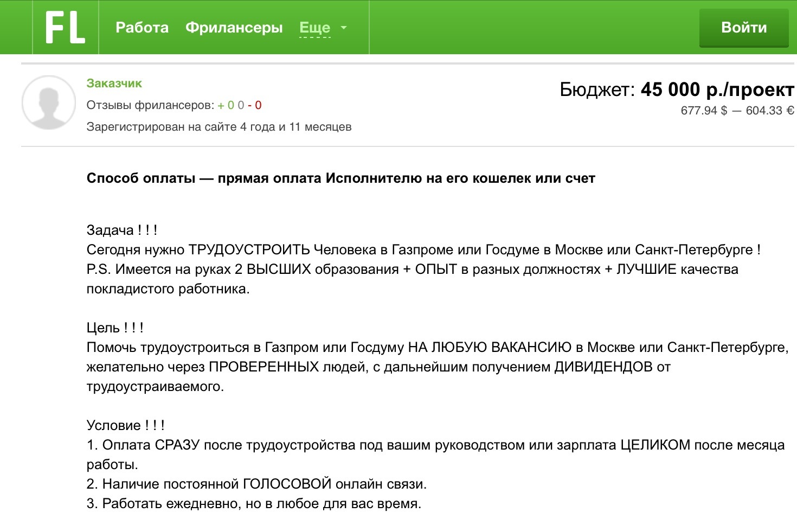Screen dimensions: 797x532
Task: Click the 604.33 € euro amount
Action: click(769, 111)
